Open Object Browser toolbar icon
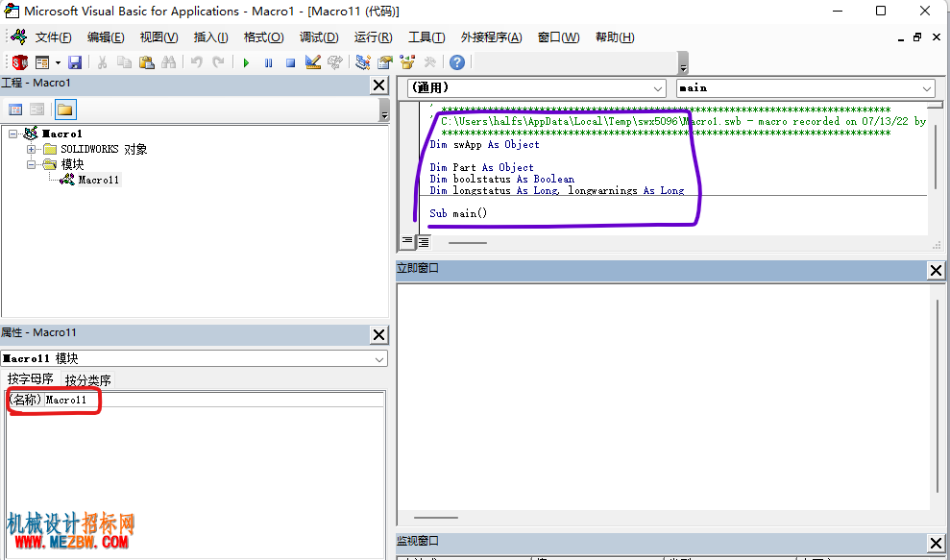This screenshot has height=560, width=950. (407, 61)
